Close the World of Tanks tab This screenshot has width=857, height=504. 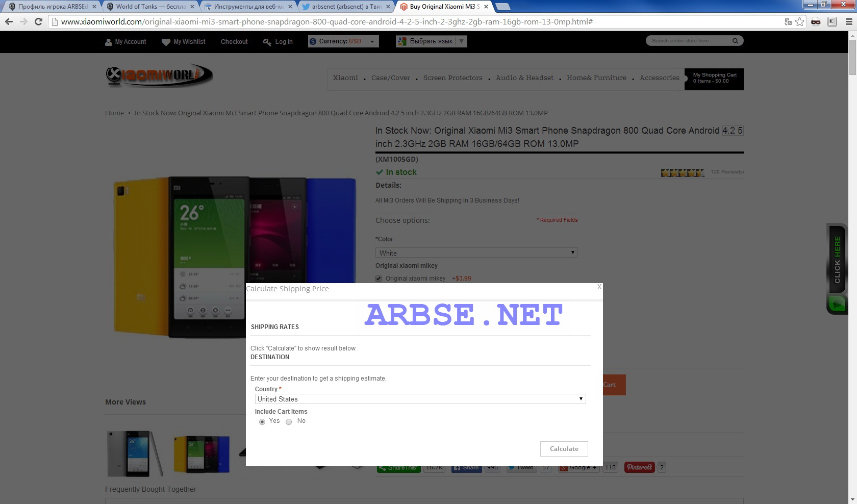192,7
